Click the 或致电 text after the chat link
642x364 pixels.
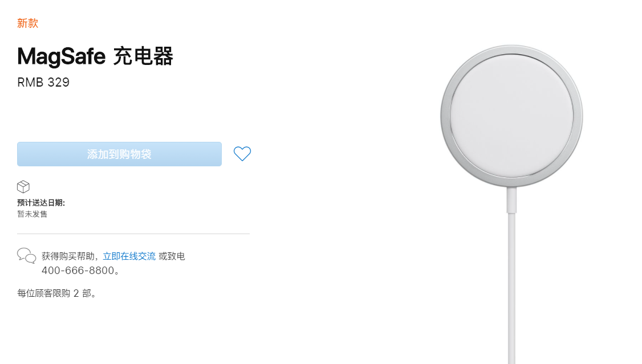tap(172, 256)
